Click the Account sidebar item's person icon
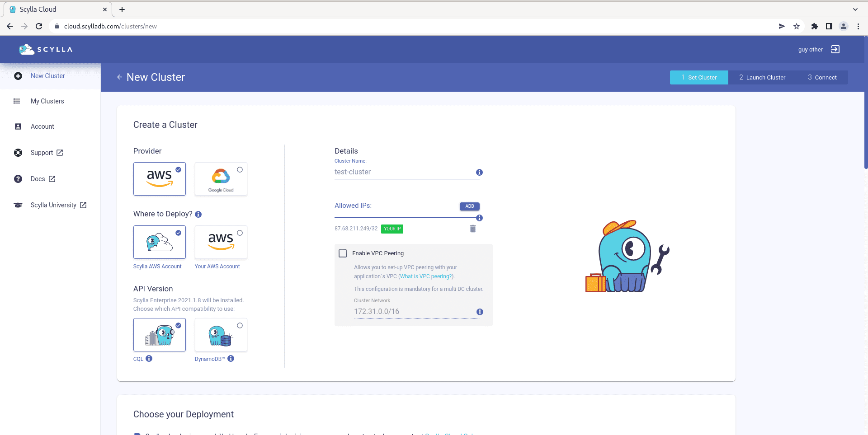Image resolution: width=868 pixels, height=435 pixels. pos(18,126)
